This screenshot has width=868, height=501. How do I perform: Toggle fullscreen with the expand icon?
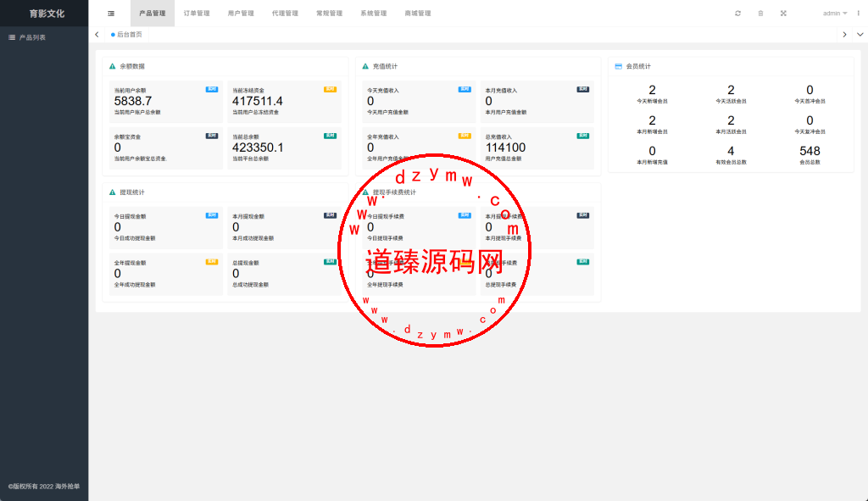(x=783, y=14)
